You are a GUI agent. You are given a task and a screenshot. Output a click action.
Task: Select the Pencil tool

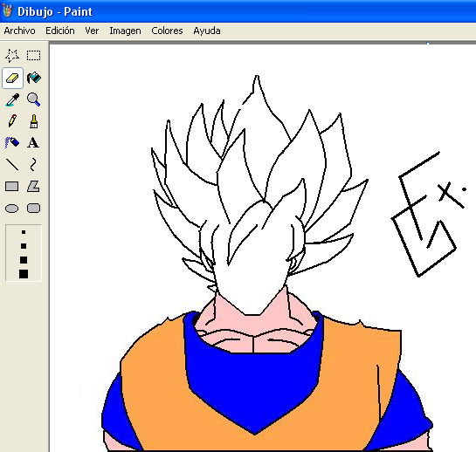(12, 121)
